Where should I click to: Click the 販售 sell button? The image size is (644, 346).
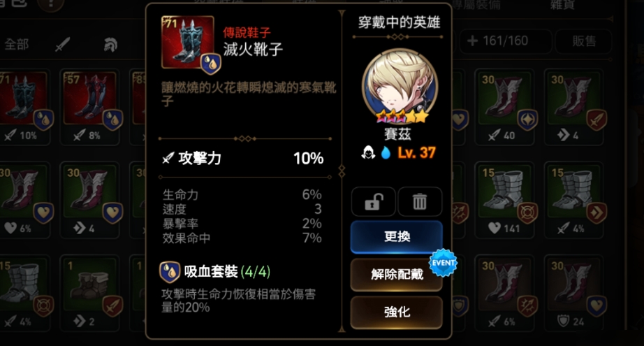click(584, 41)
